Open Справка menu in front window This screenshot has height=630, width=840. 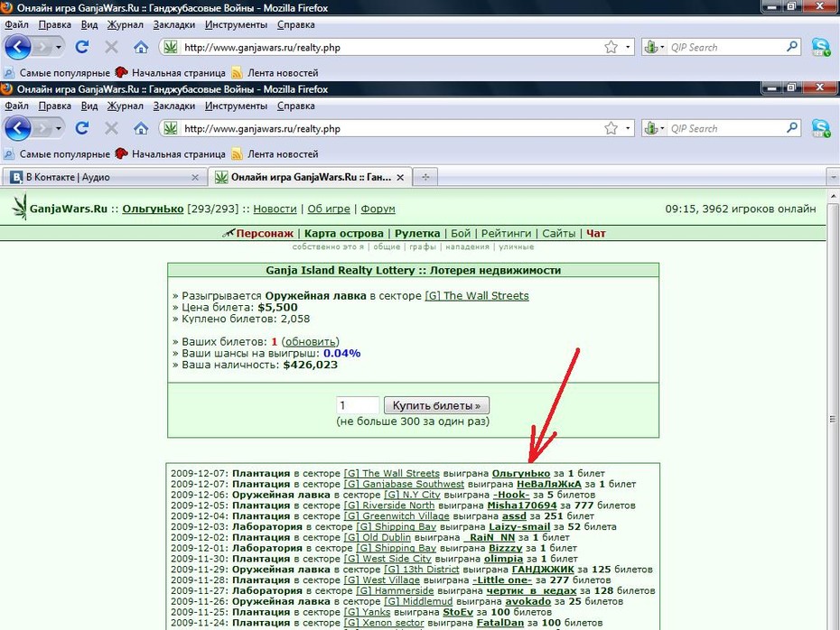pos(295,106)
